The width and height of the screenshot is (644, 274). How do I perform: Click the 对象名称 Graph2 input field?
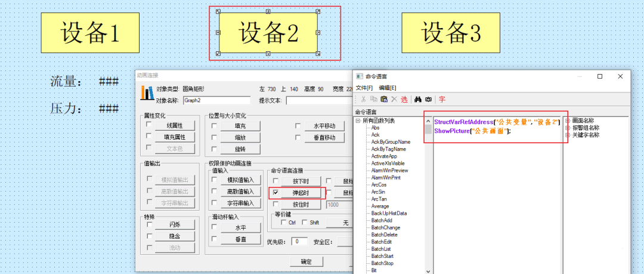pos(216,100)
